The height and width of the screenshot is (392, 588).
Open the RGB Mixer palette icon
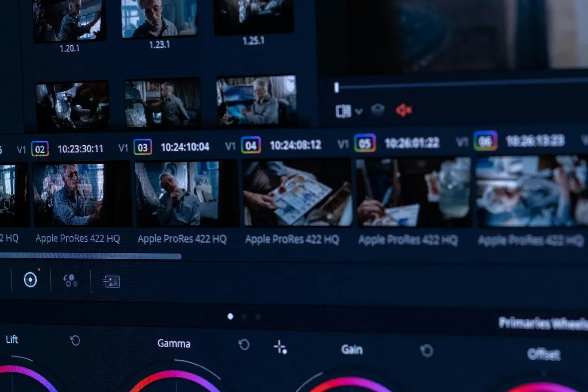(70, 280)
